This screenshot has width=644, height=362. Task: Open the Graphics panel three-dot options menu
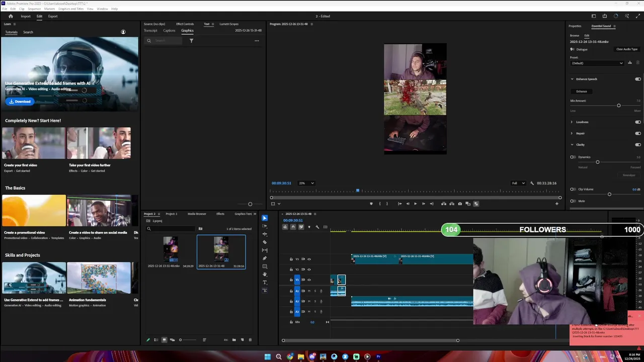pyautogui.click(x=257, y=41)
